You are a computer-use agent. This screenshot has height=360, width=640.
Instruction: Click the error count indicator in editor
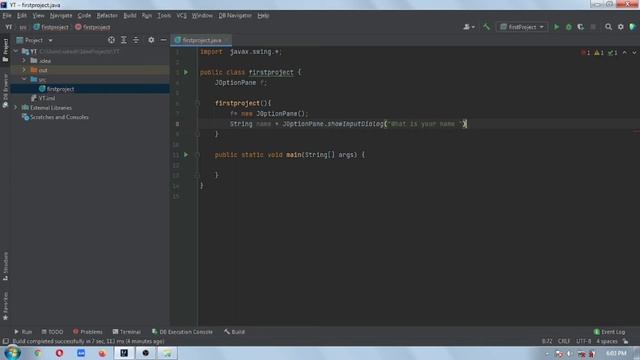586,53
